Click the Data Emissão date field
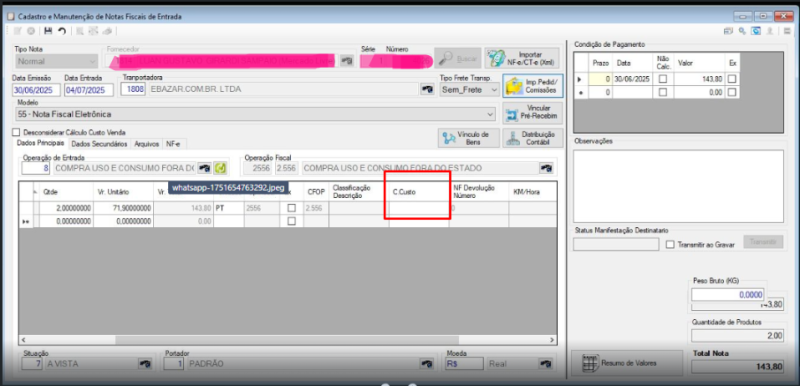This screenshot has width=800, height=386. (36, 90)
